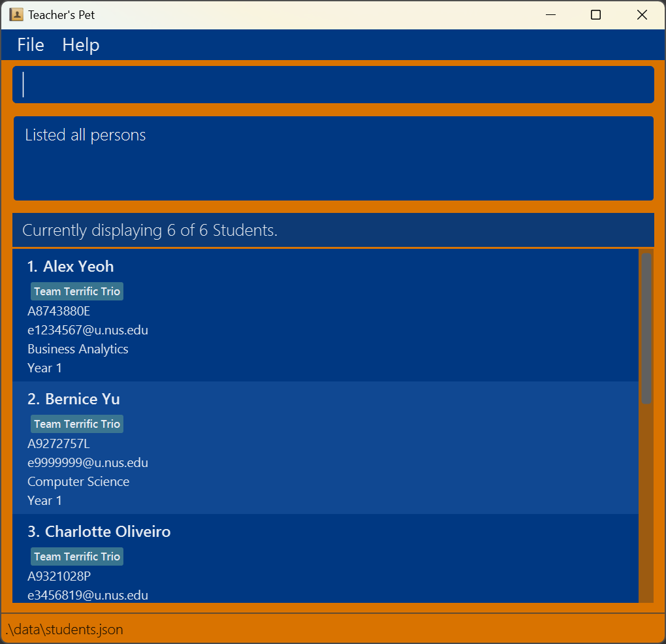Maximize the Teacher's Pet window
The image size is (666, 644).
(596, 15)
